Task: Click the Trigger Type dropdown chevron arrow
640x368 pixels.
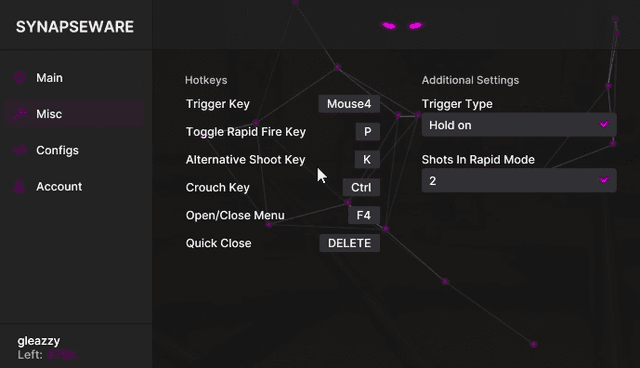Action: pyautogui.click(x=604, y=125)
